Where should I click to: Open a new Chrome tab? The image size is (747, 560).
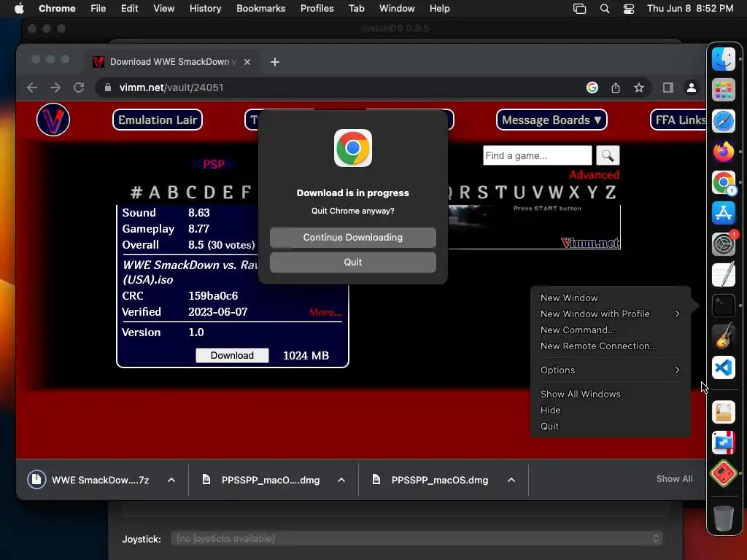[275, 62]
